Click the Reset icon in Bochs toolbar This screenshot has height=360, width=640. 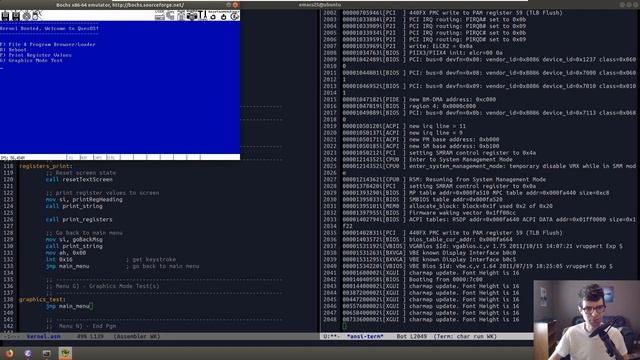point(213,16)
